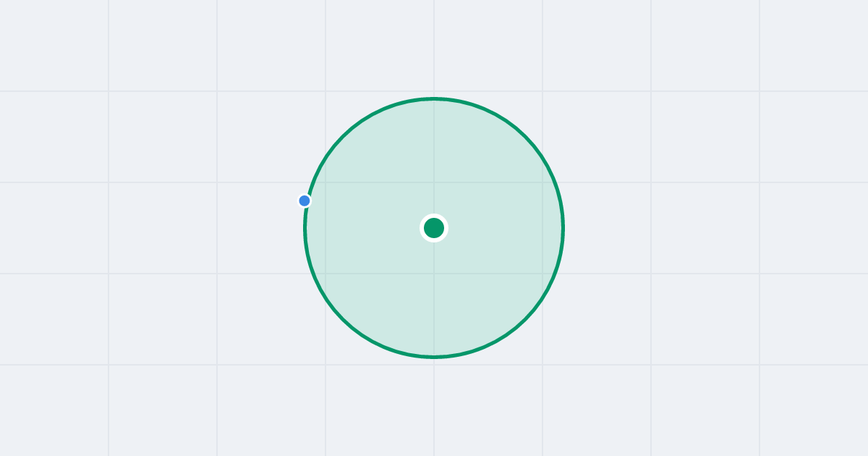Click the circle fill between blue handle and center

point(369,214)
